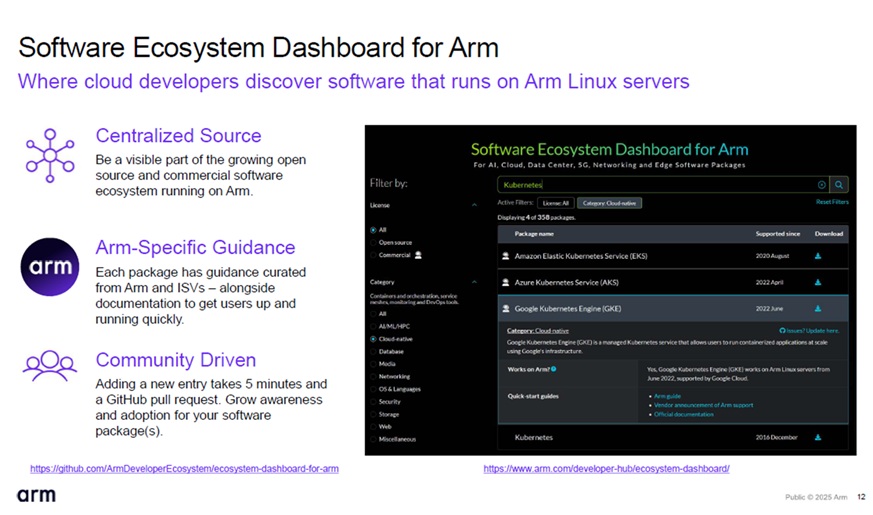873x515 pixels.
Task: Choose the Storage category
Action: (373, 414)
